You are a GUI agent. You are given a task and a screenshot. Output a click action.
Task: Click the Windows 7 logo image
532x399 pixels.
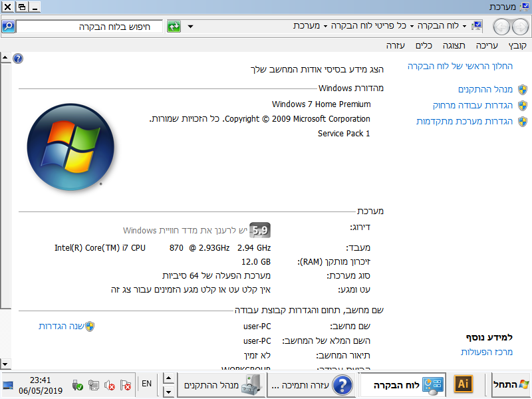[x=70, y=147]
